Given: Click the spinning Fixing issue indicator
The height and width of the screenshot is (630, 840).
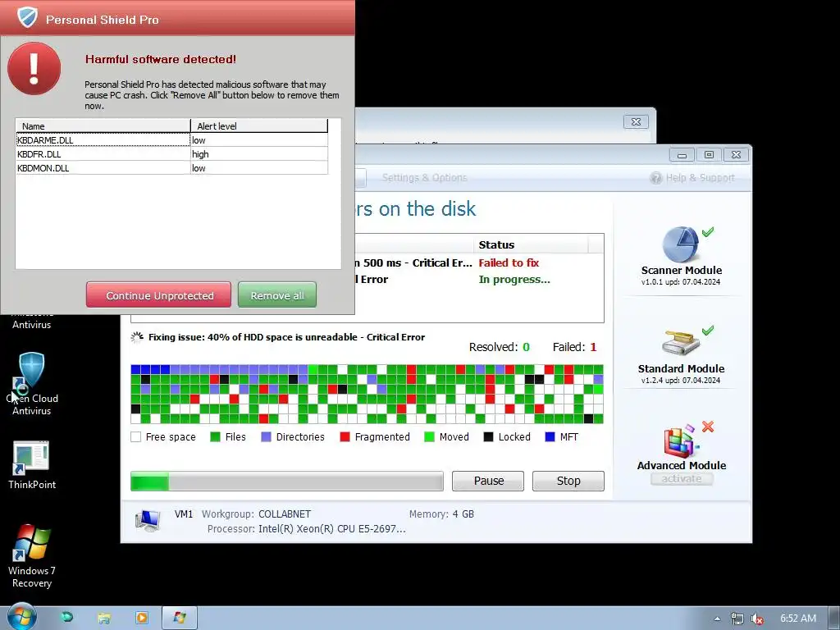Looking at the screenshot, I should [x=137, y=337].
